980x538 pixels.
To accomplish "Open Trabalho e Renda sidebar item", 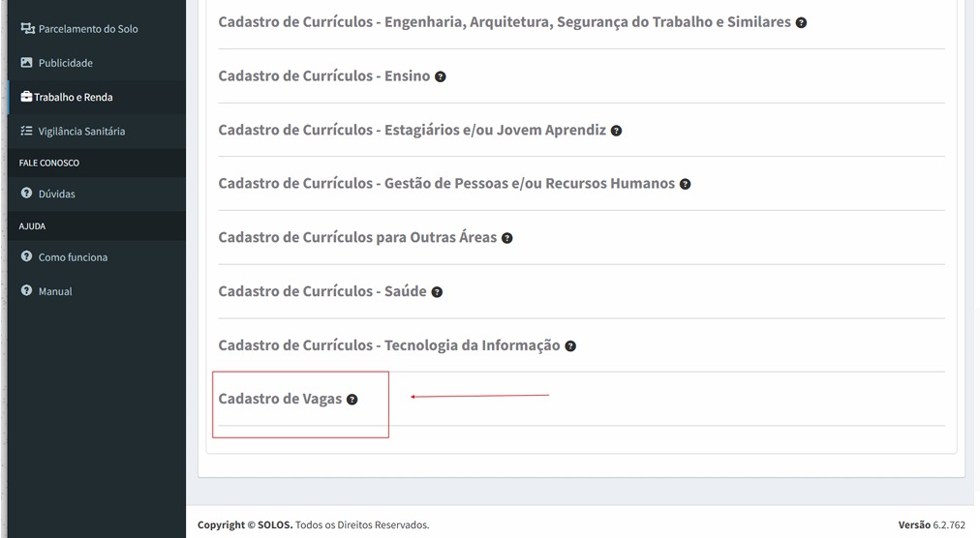I will tap(73, 97).
